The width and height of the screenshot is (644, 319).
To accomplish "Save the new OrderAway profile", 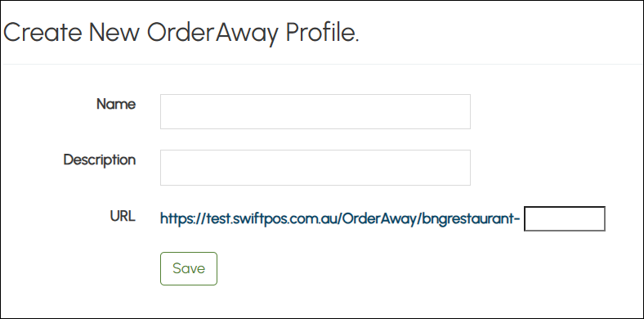I will pyautogui.click(x=189, y=268).
